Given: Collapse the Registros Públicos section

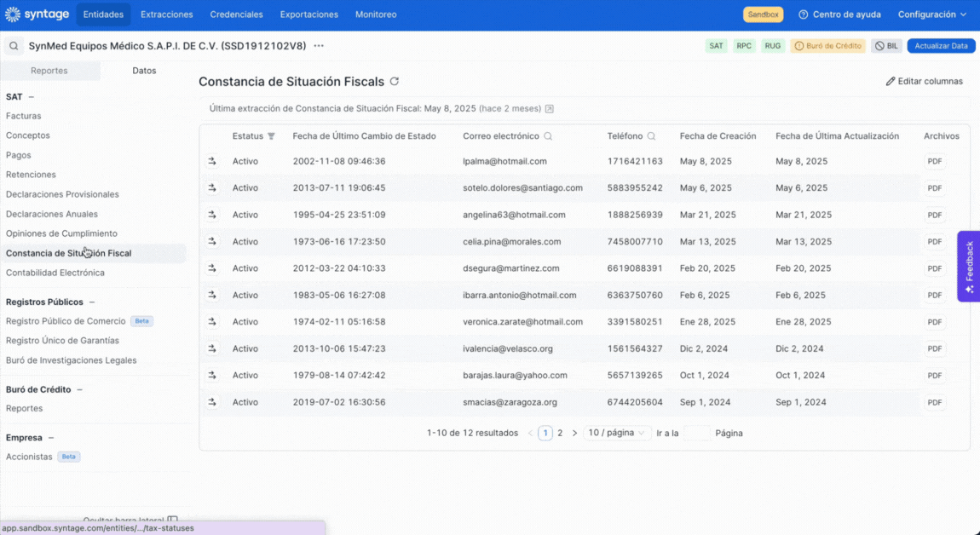Looking at the screenshot, I should 92,302.
